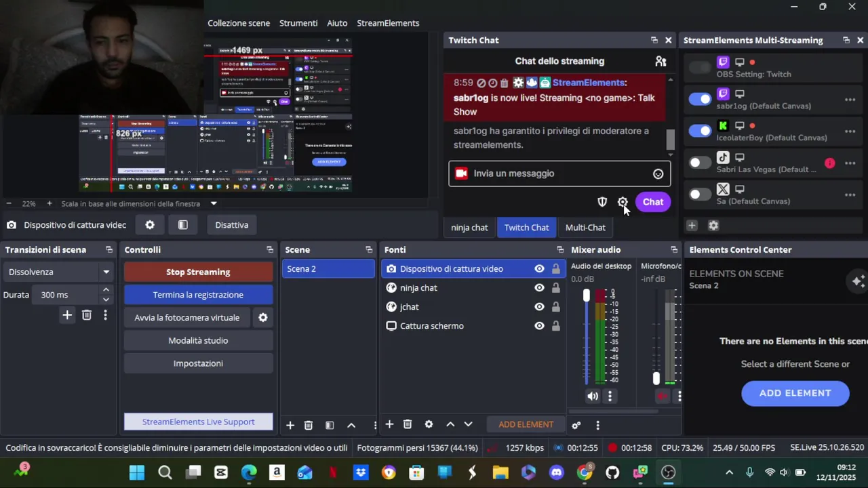Mute the Audio del desktop speaker
The height and width of the screenshot is (488, 868).
click(x=593, y=396)
